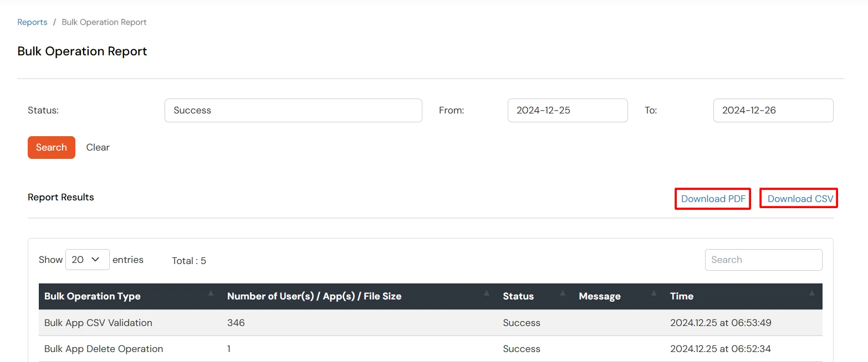The image size is (868, 362).
Task: Open the Reports breadcrumb link
Action: pos(32,22)
